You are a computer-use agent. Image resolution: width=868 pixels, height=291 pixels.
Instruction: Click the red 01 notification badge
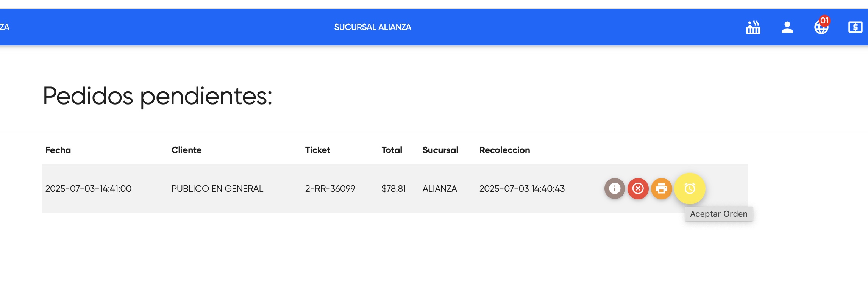824,21
